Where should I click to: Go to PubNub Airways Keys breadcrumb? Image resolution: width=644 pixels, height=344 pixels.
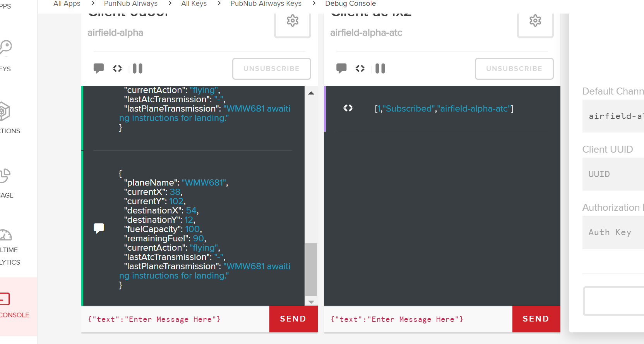point(265,4)
